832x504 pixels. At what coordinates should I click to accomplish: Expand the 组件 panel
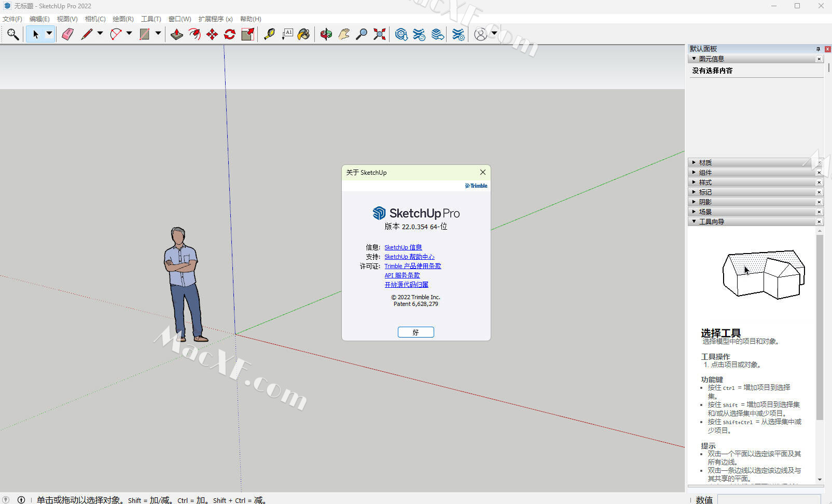(x=694, y=172)
